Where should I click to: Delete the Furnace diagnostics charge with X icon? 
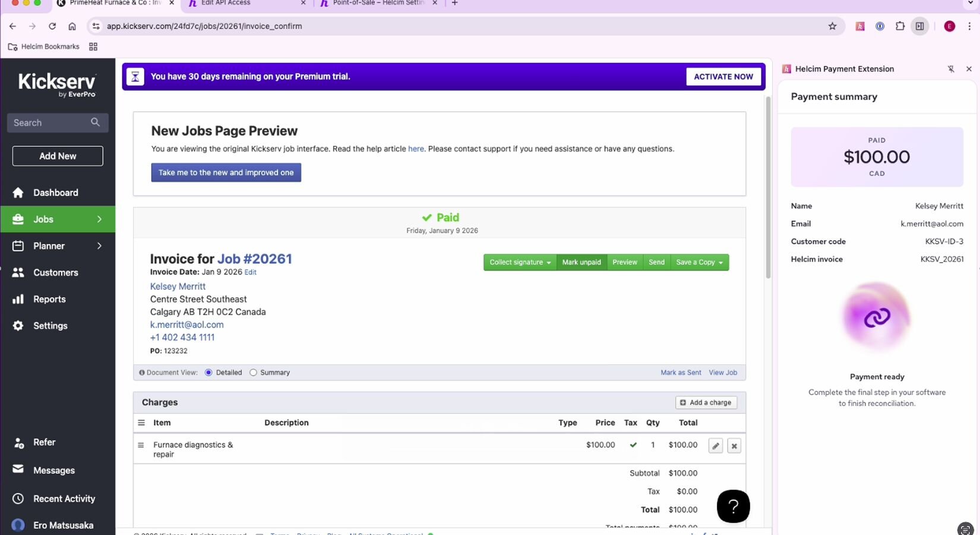click(734, 446)
